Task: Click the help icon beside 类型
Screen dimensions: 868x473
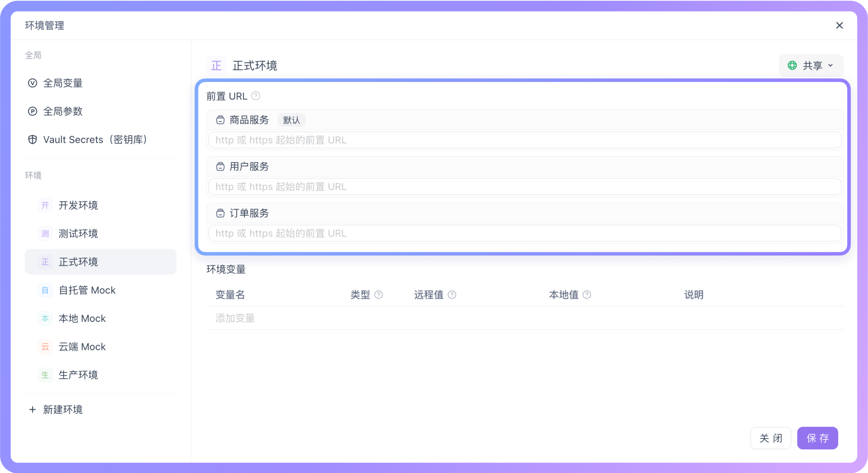Action: coord(379,295)
